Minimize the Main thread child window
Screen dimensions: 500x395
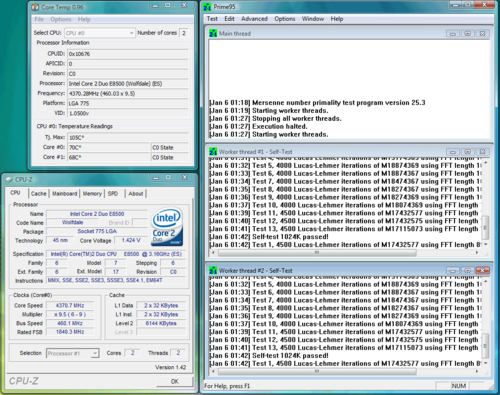[453, 34]
